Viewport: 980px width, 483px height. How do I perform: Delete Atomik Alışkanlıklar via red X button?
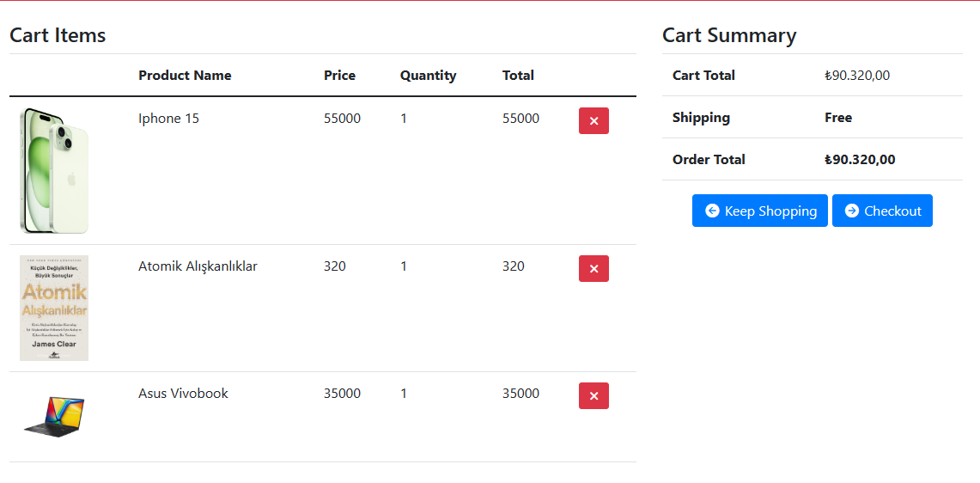point(593,269)
